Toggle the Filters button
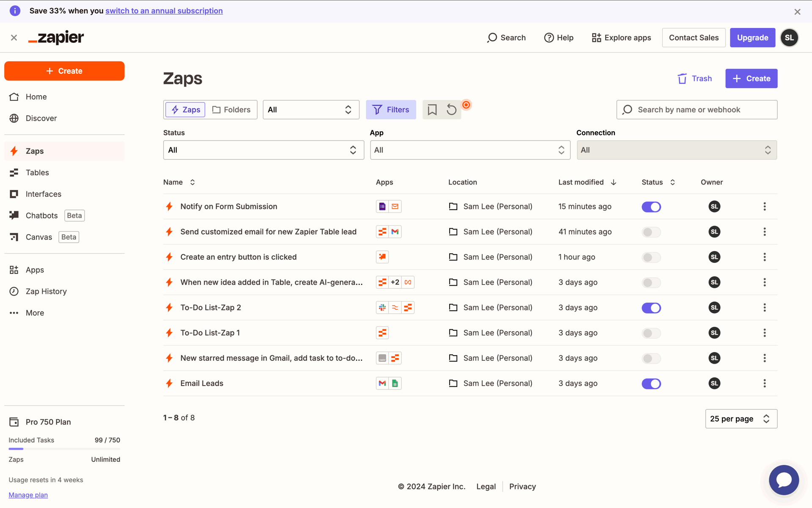This screenshot has height=508, width=812. point(391,110)
